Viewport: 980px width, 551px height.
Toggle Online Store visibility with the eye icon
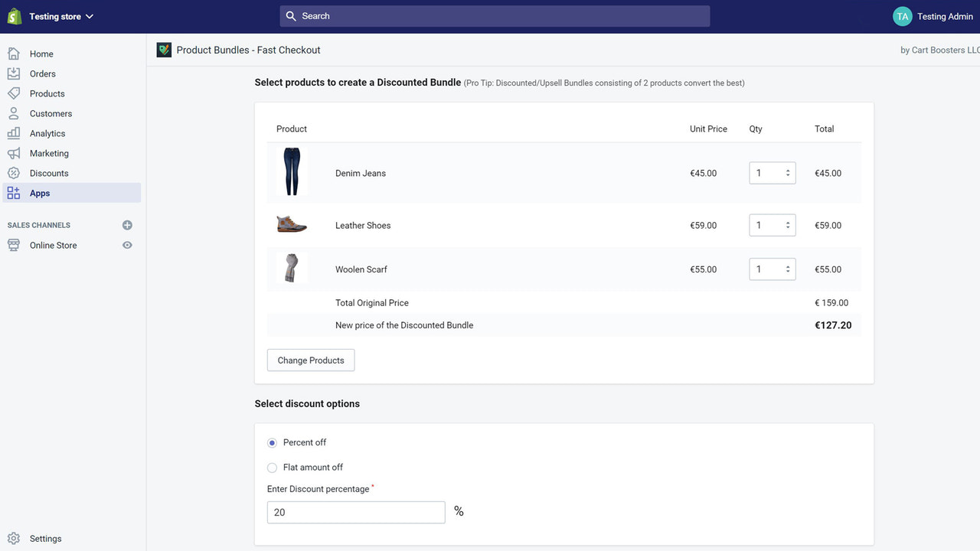[x=127, y=245]
